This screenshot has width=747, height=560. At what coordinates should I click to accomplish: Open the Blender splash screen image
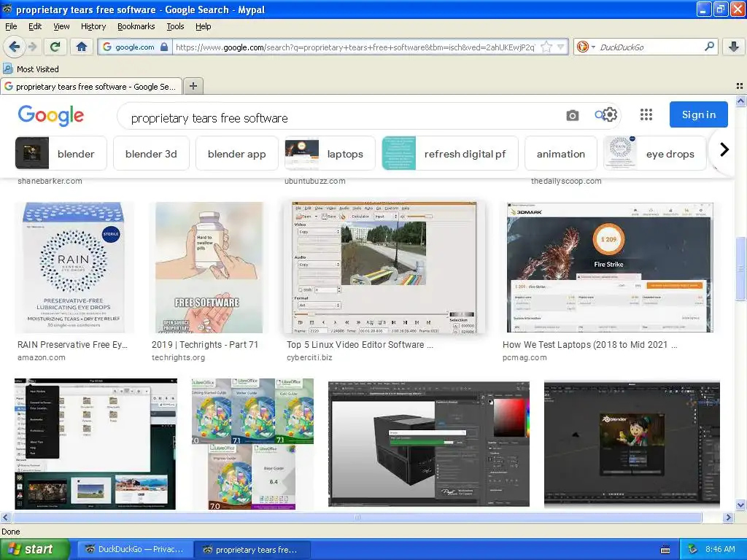(x=632, y=444)
